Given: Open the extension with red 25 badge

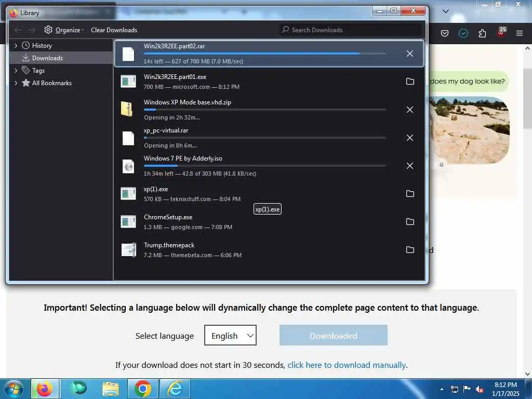Looking at the screenshot, I should pyautogui.click(x=501, y=32).
